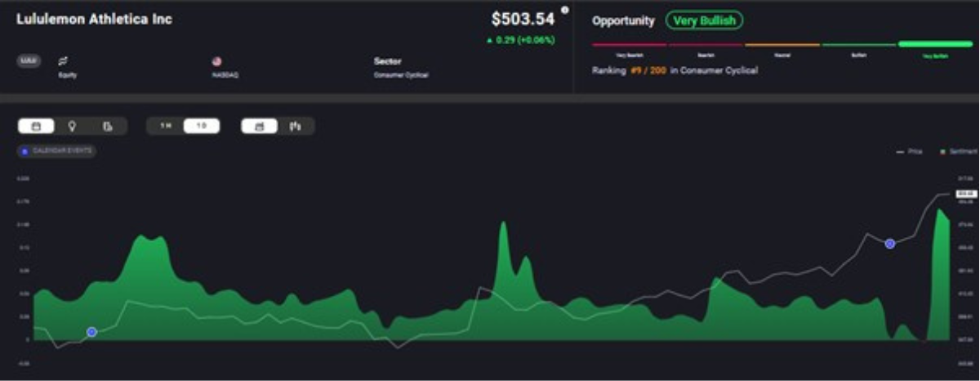Click the Equity asset type icon

[x=63, y=61]
